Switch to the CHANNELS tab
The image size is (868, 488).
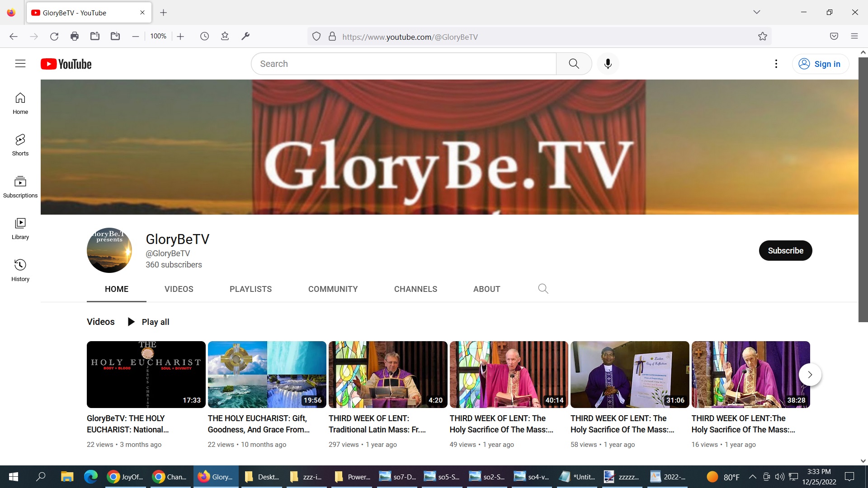click(x=415, y=289)
